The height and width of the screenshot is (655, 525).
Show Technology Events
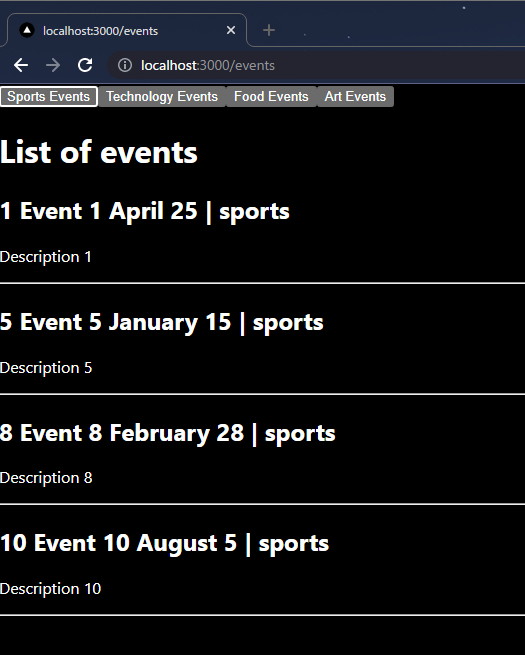[162, 96]
